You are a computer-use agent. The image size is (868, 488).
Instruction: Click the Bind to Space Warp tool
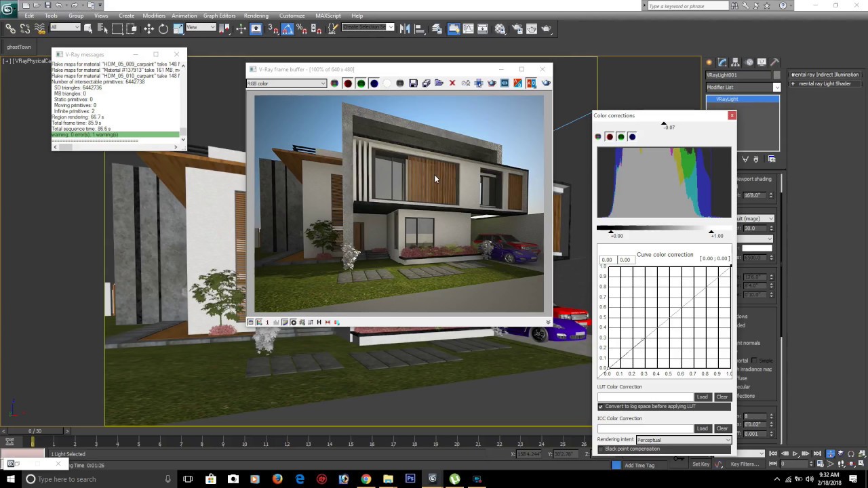click(40, 28)
